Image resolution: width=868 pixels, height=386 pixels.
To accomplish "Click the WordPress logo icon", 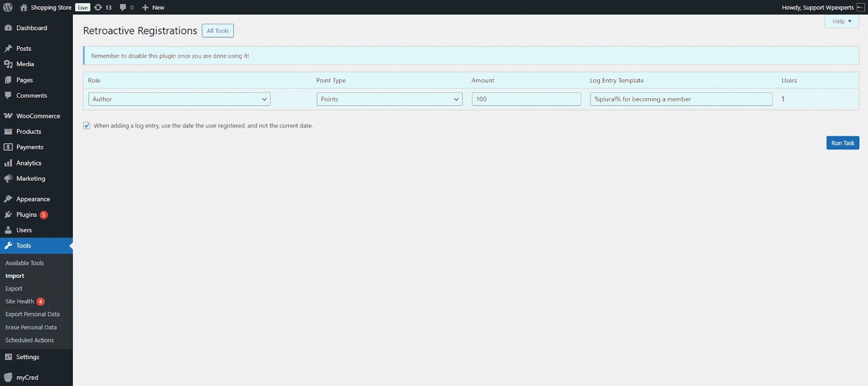I will pyautogui.click(x=8, y=7).
